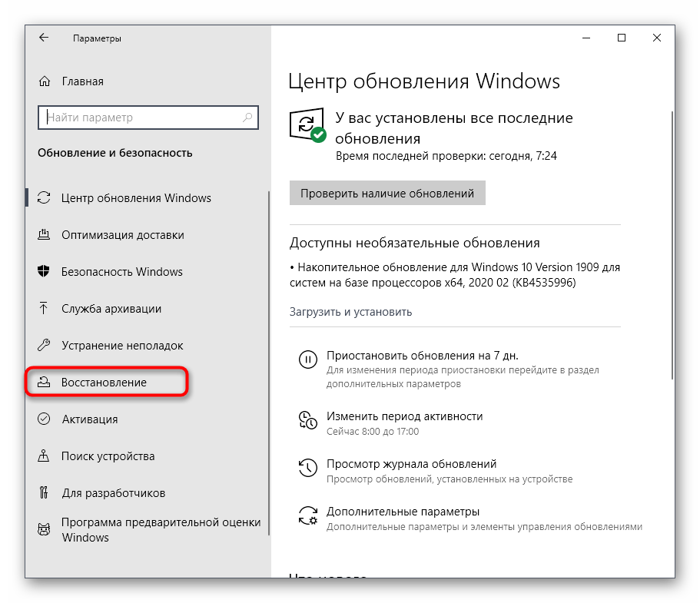Click the main content vertical scrollbar
Screen dimensions: 700x603
pos(672,245)
